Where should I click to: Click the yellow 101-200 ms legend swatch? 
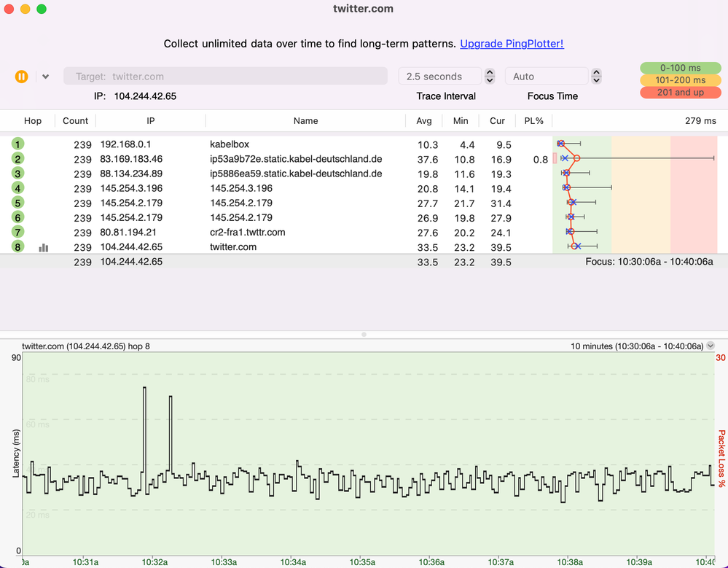[x=680, y=80]
